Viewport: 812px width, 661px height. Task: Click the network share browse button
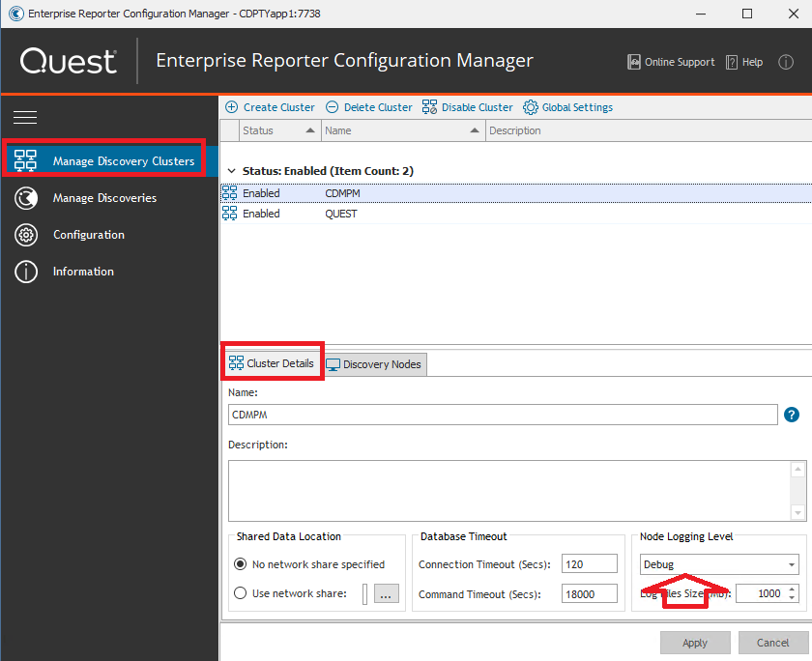click(x=387, y=593)
